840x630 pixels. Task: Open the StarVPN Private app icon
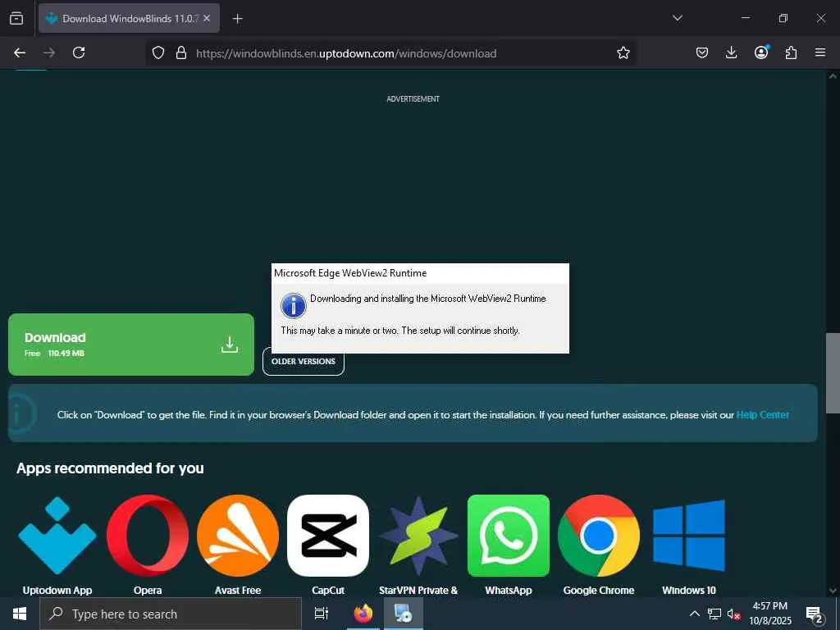tap(418, 536)
